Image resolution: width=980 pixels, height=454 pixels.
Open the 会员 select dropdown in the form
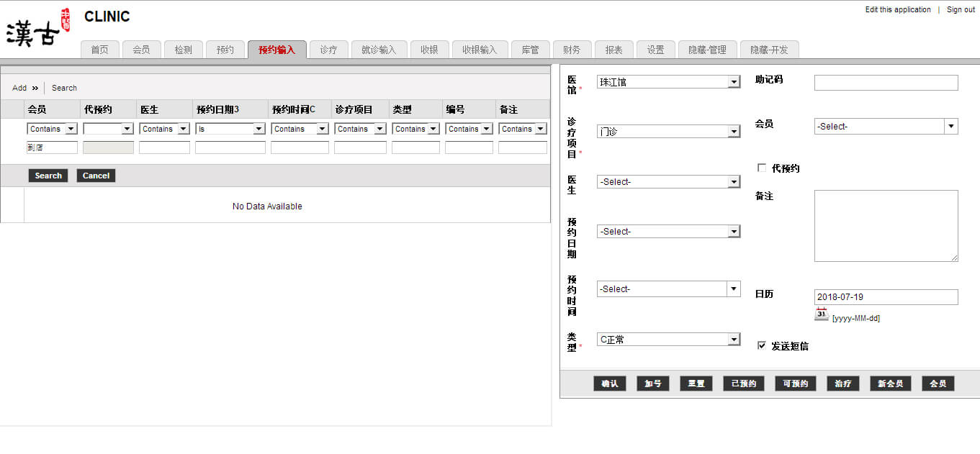886,126
